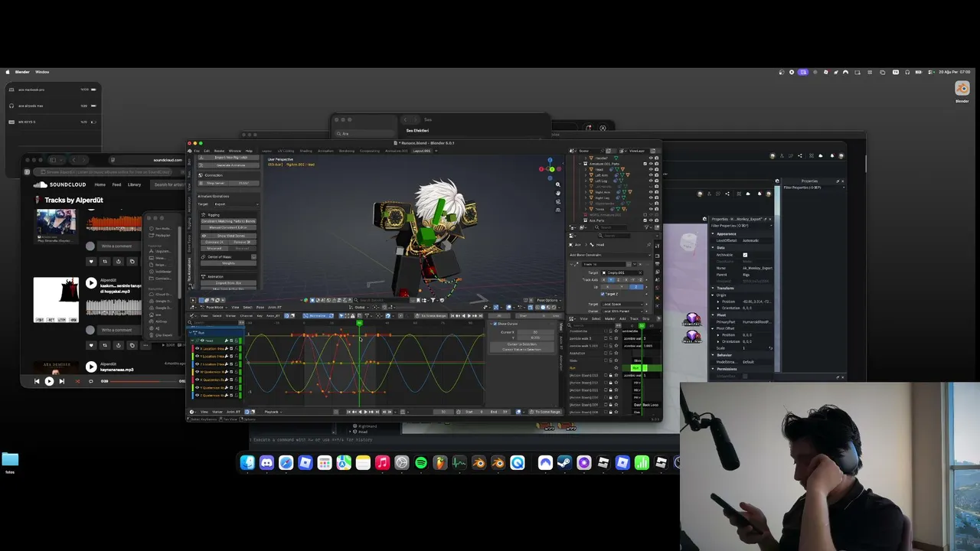
Task: Like the first SoundCloud track
Action: (x=91, y=261)
